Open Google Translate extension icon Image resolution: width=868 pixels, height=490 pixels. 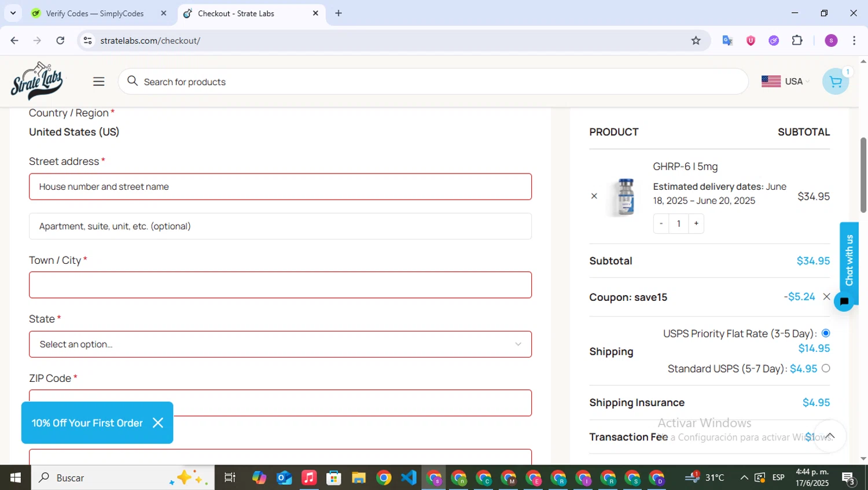pyautogui.click(x=727, y=40)
